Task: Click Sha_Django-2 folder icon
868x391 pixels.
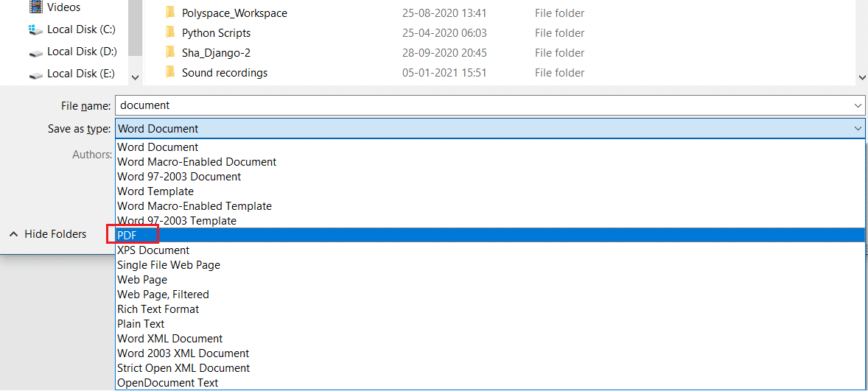Action: (170, 52)
